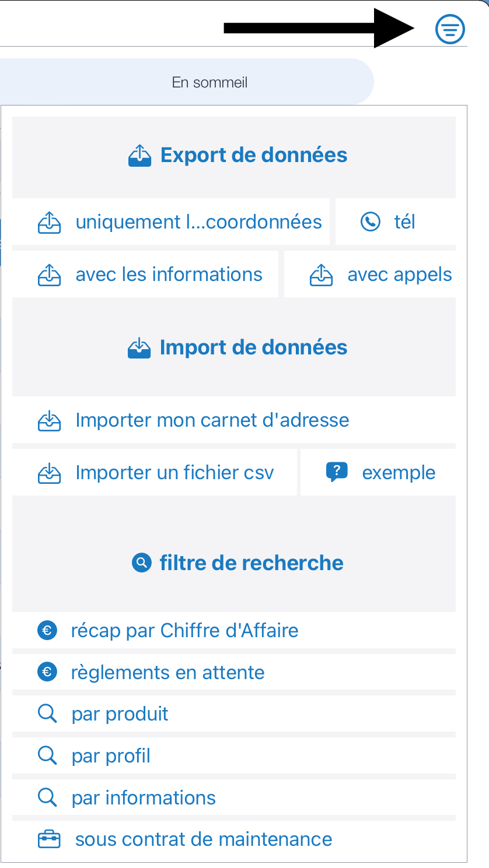Click export tray icon beside avec appels
489x868 pixels.
(x=321, y=275)
